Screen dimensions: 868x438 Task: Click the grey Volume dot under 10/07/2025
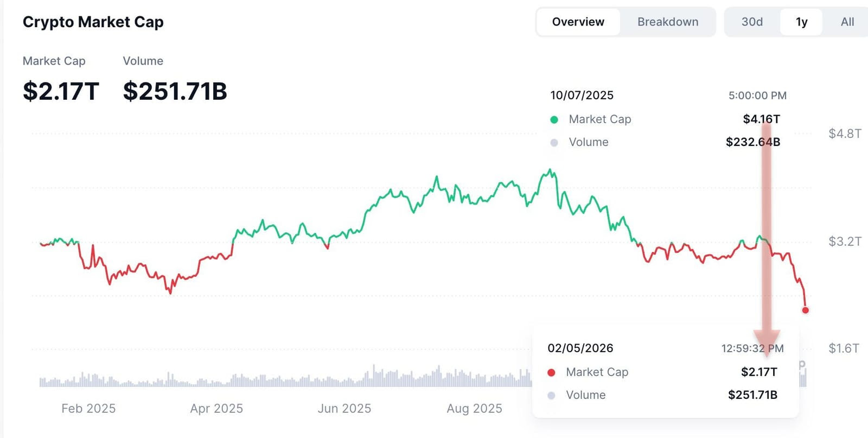554,143
